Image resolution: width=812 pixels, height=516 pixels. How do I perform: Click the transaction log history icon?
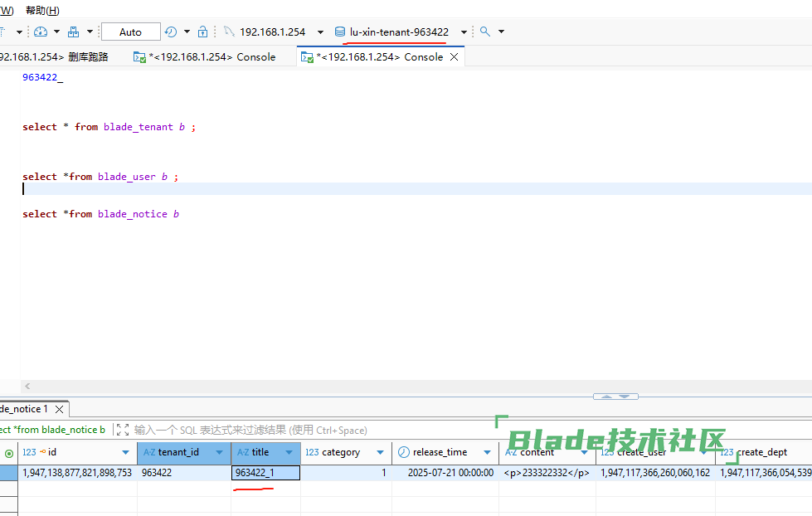pyautogui.click(x=171, y=32)
